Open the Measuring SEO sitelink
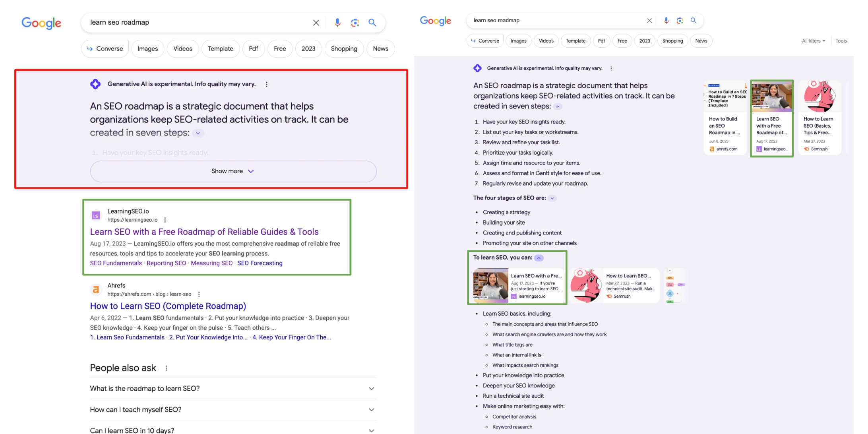The height and width of the screenshot is (434, 868). (x=211, y=263)
